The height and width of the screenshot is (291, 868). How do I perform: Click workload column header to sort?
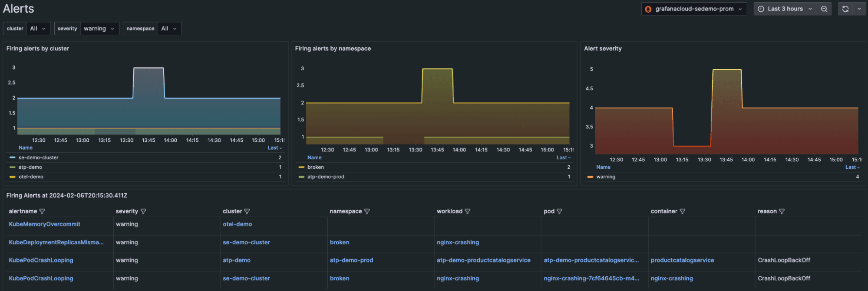449,212
